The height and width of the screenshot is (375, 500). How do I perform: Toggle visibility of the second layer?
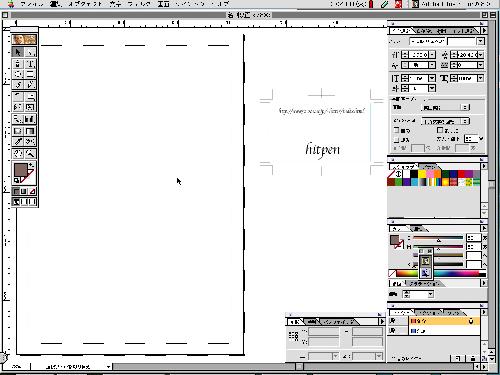click(x=393, y=331)
